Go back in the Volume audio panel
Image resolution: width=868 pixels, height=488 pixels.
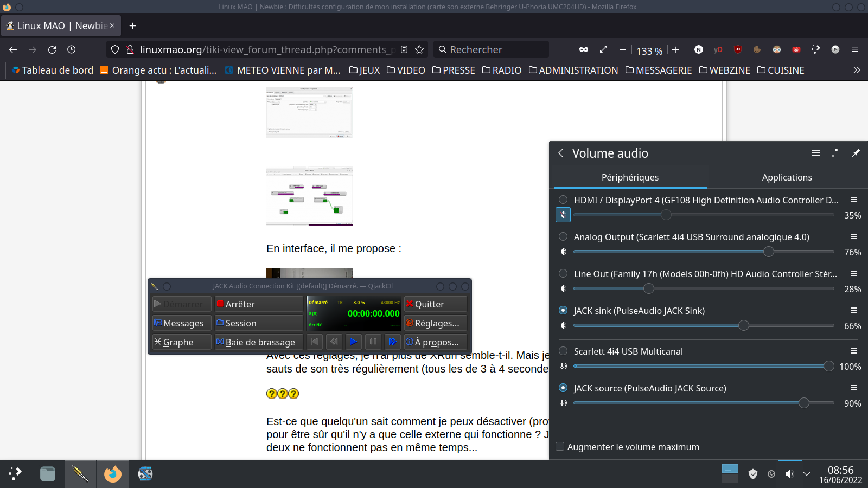(561, 153)
